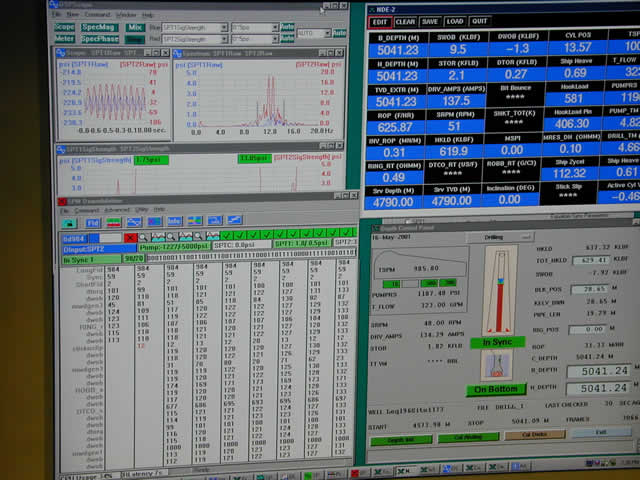Click the first teal icon in demodulator toolbar
Screen dimensions: 640x480
[x=68, y=222]
